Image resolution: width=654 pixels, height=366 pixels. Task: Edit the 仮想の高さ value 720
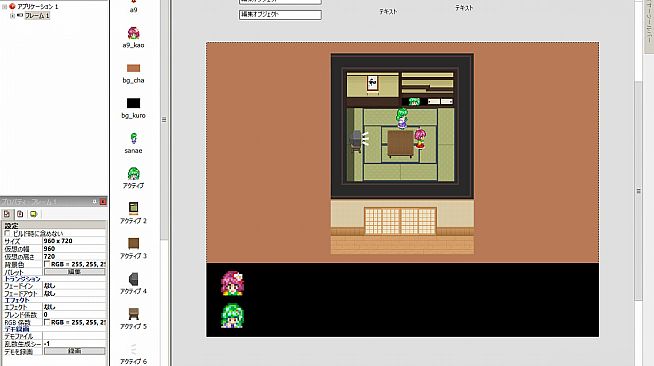74,256
